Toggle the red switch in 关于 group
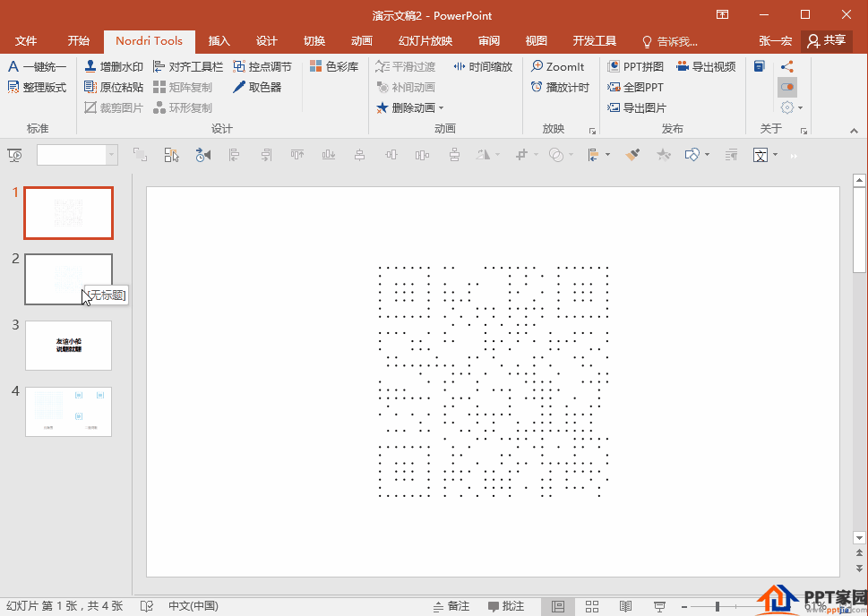The width and height of the screenshot is (868, 616). (786, 87)
